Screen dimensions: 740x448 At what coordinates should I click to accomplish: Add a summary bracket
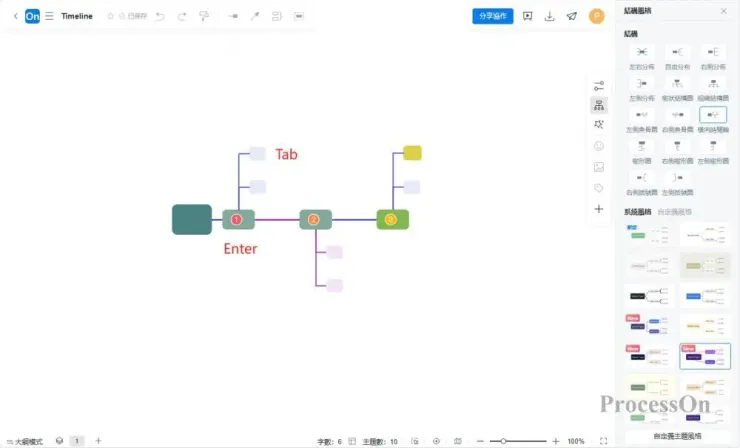click(277, 16)
